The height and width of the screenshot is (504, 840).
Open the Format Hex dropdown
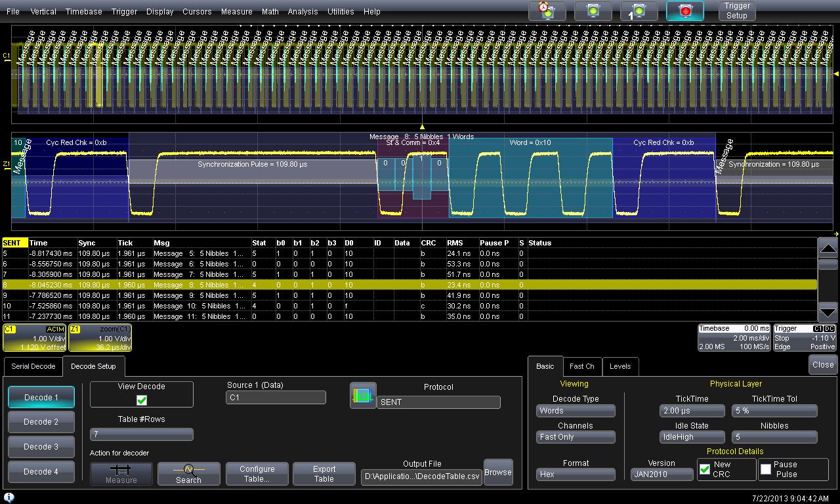576,474
